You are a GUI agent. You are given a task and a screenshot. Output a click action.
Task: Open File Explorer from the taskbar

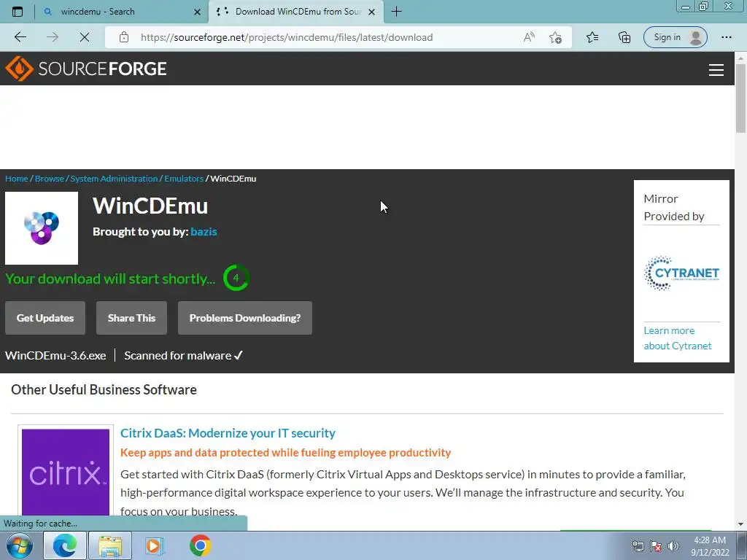coord(111,545)
